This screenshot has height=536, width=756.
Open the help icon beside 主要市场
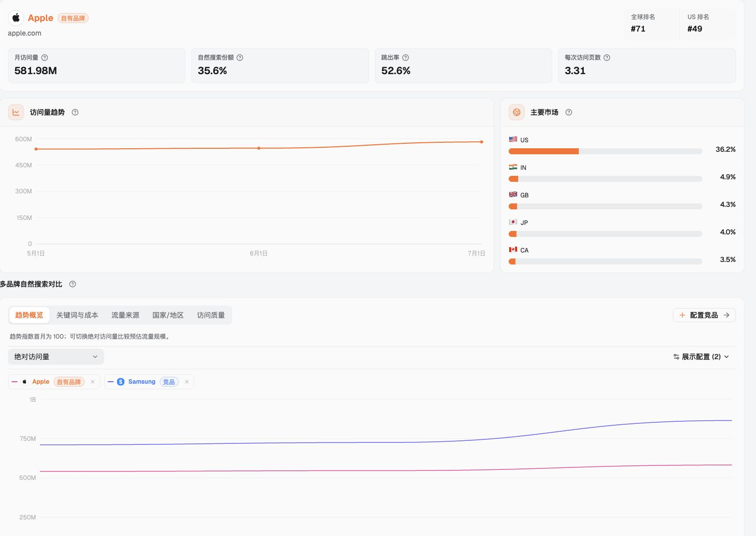[x=569, y=112]
